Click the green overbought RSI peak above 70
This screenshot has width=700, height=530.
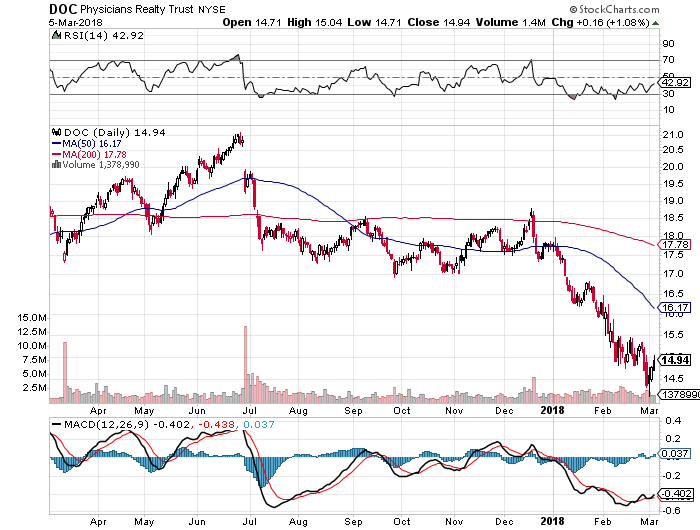[236, 58]
